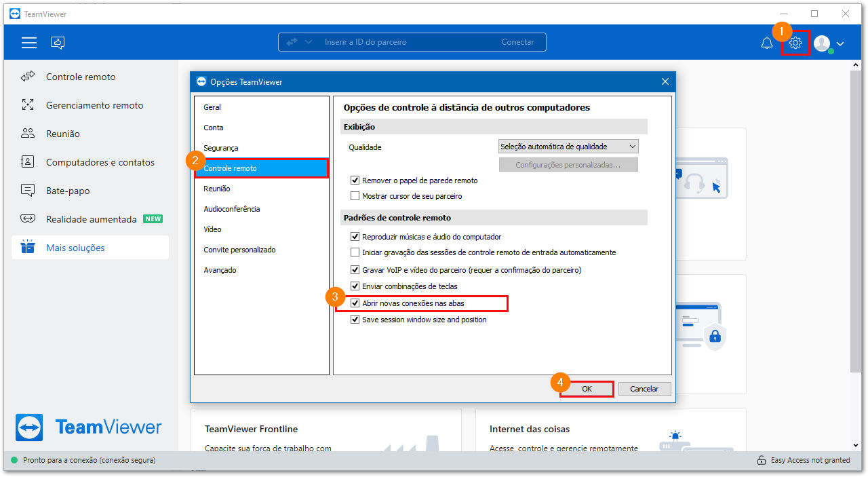Screen dimensions: 868x477
Task: Click the green connection status dot
Action: pyautogui.click(x=14, y=460)
